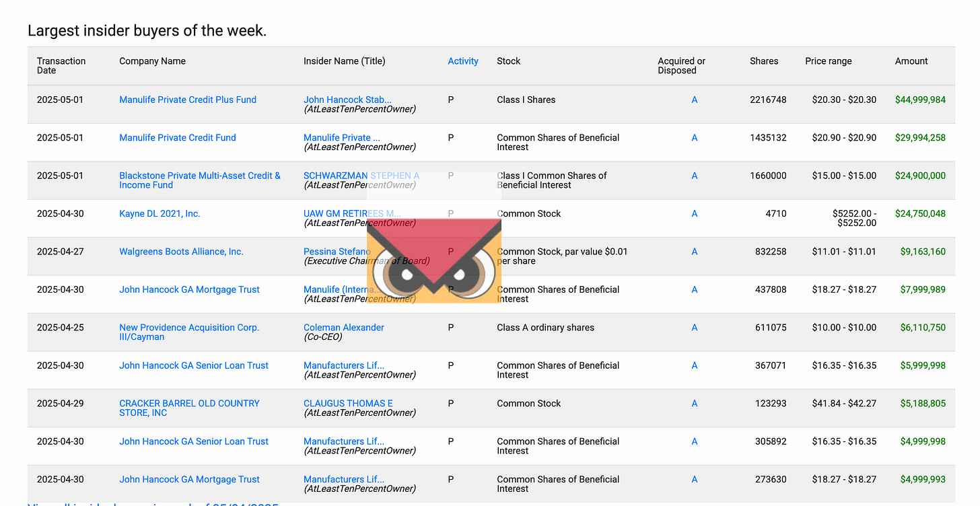
Task: Open CRACKER BARREL OLD COUNTRY STORE, INC link
Action: pos(189,408)
